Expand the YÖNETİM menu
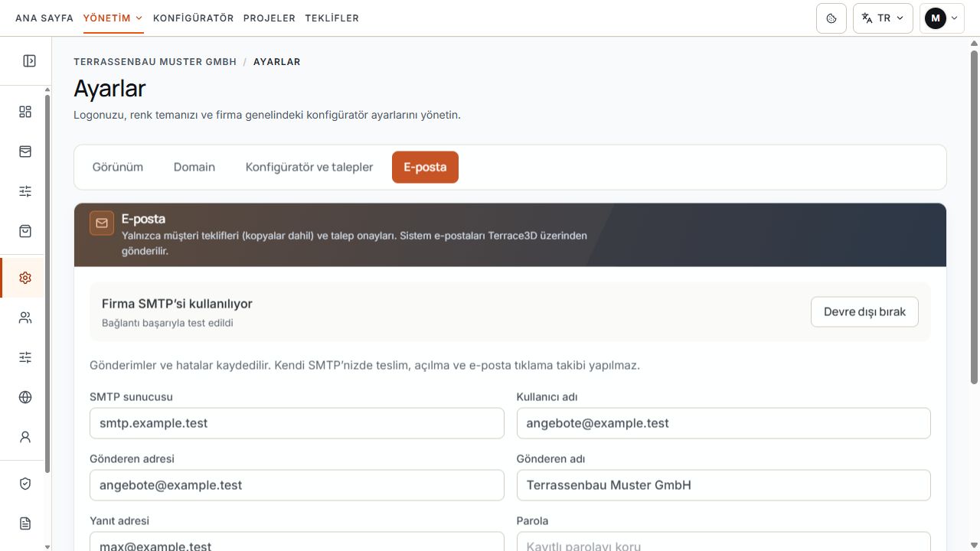 113,18
